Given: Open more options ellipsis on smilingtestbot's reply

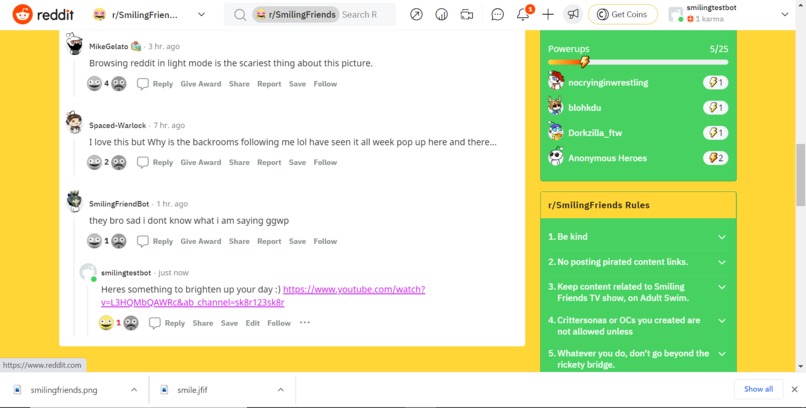Looking at the screenshot, I should tap(305, 323).
